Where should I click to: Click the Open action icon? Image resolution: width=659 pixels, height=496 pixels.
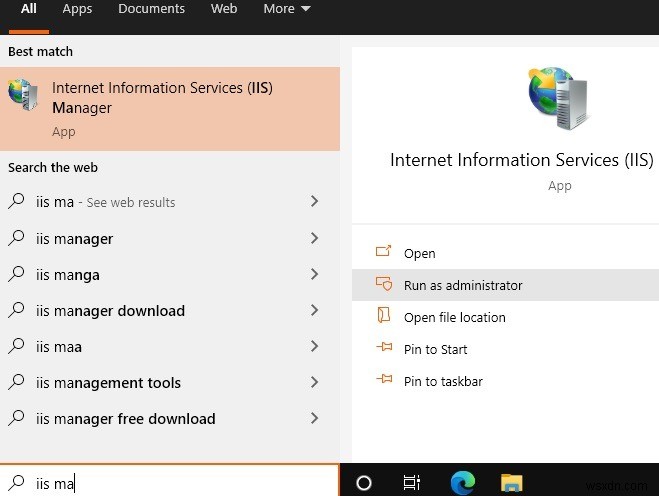point(383,251)
